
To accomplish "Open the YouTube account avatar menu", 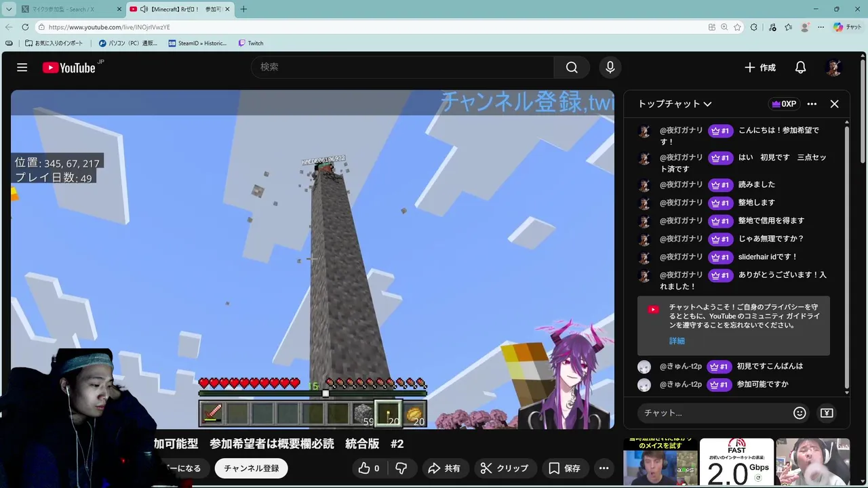I will click(834, 67).
